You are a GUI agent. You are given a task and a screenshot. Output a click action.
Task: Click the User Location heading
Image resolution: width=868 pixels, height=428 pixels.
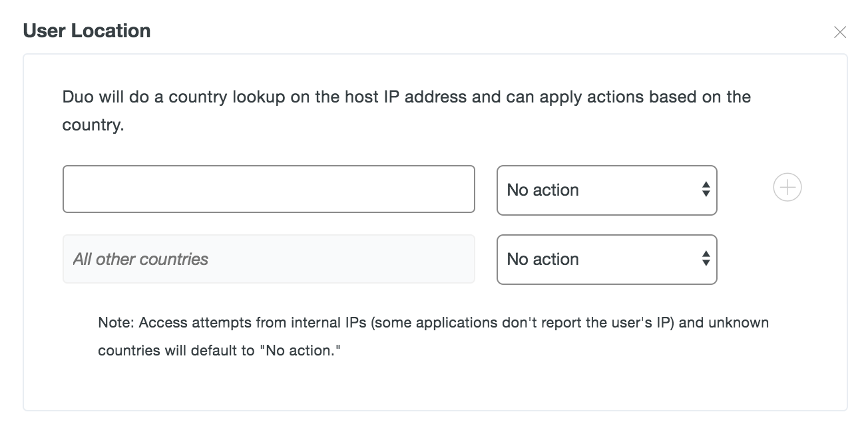(87, 31)
